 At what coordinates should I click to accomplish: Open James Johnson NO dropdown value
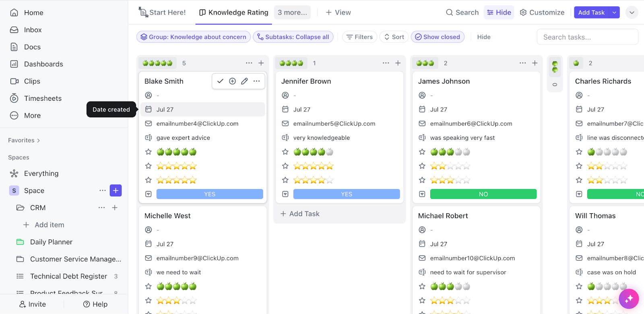[483, 194]
